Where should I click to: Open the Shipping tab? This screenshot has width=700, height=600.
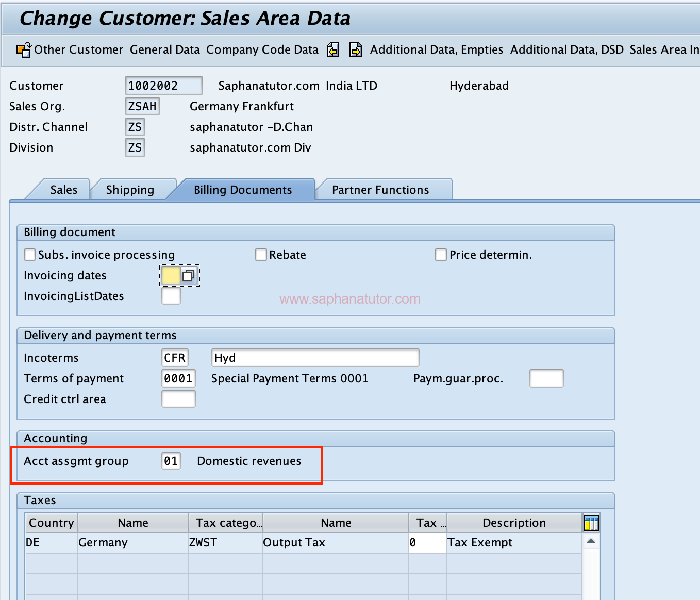point(130,190)
